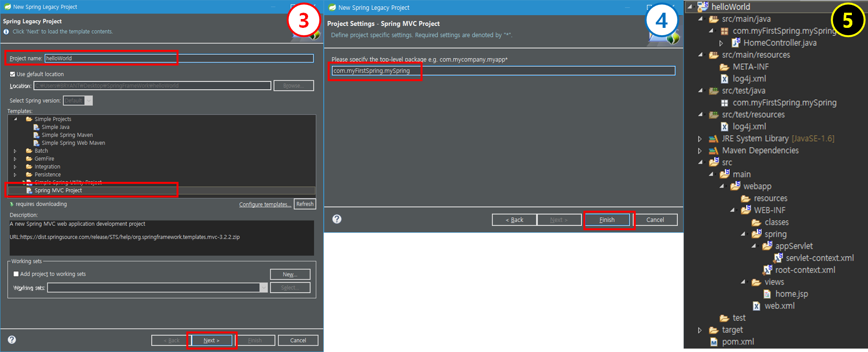Select the classes folder in tree

777,222
